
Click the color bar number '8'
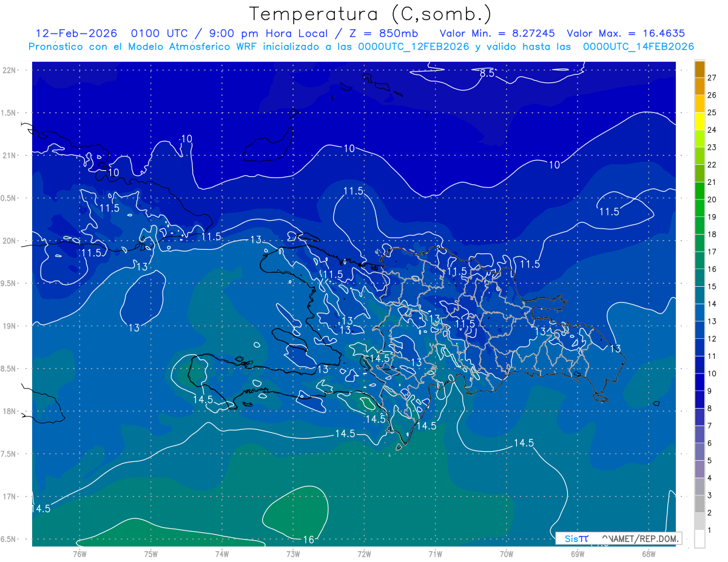click(x=710, y=409)
